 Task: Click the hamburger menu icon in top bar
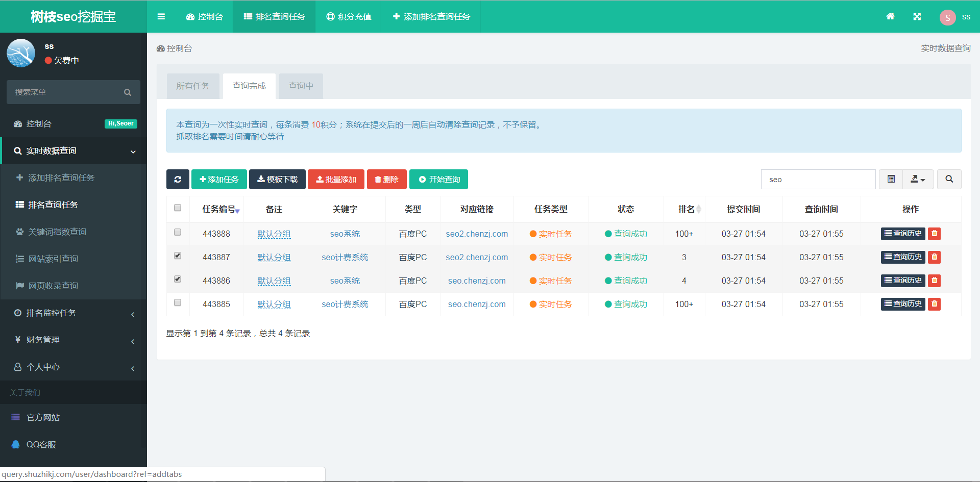[161, 16]
